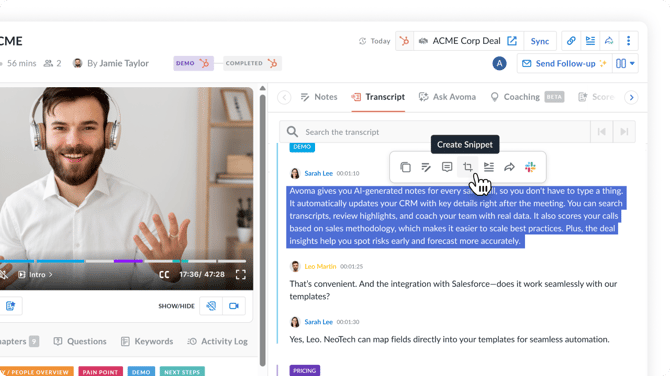This screenshot has height=376, width=670.
Task: Share selected transcript with forward arrow
Action: (x=509, y=167)
